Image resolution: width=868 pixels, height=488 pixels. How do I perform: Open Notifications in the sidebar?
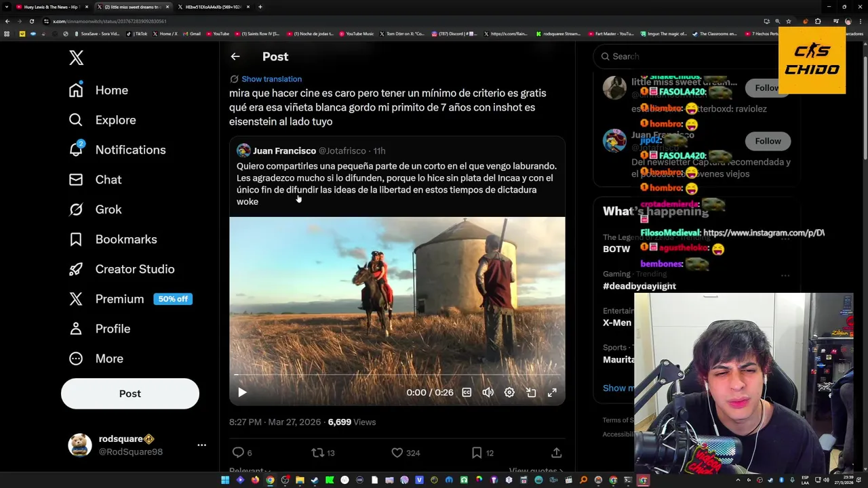117,150
